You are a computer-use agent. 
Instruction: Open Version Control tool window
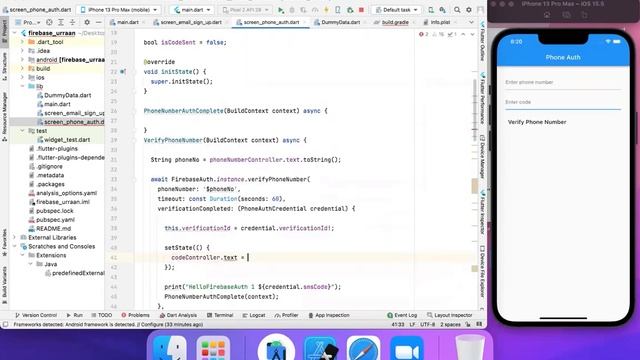pyautogui.click(x=36, y=315)
